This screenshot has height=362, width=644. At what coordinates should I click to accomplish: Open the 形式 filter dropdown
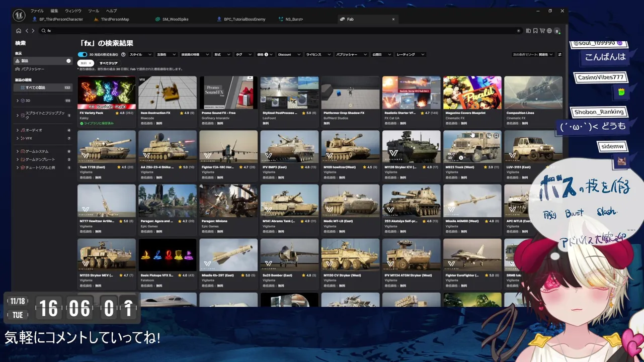pyautogui.click(x=222, y=54)
